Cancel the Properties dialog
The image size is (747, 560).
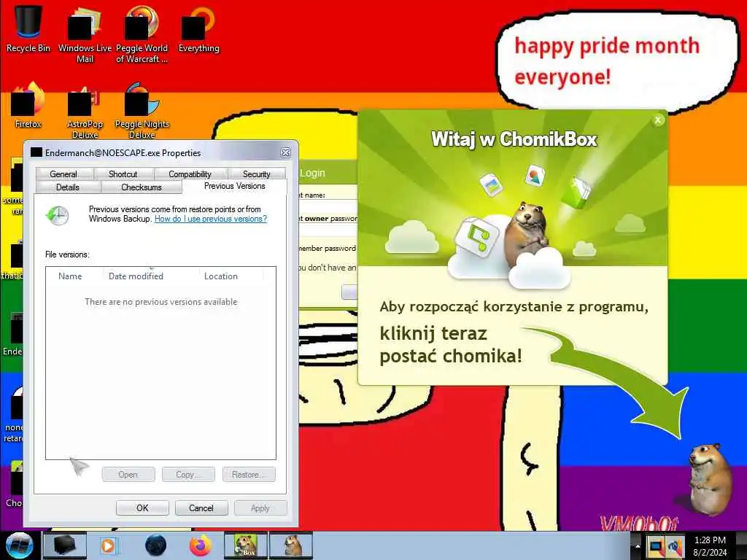201,508
